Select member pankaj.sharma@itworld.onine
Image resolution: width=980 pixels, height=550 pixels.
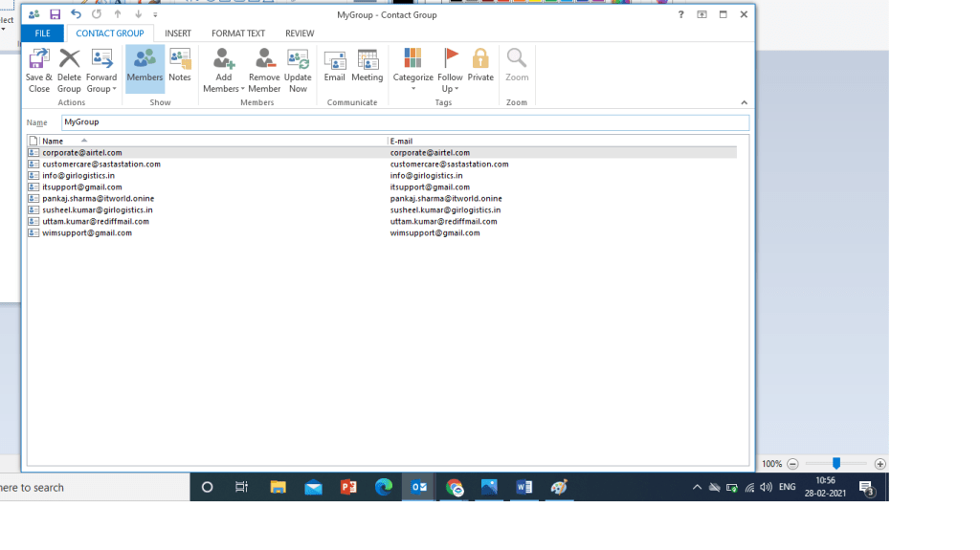[x=97, y=199]
